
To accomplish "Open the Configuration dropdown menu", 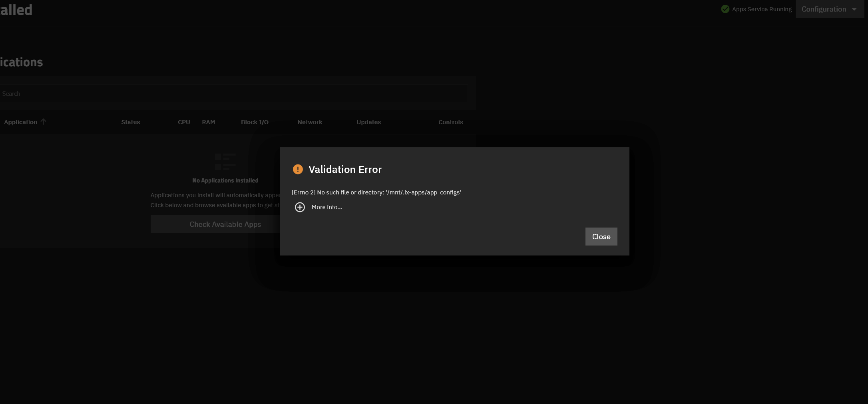I will coord(824,9).
